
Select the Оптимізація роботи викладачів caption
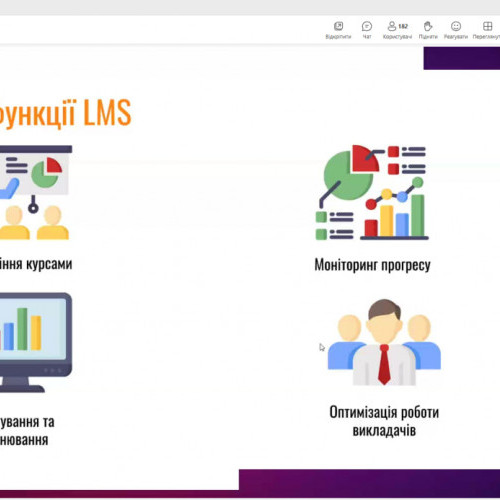[384, 421]
